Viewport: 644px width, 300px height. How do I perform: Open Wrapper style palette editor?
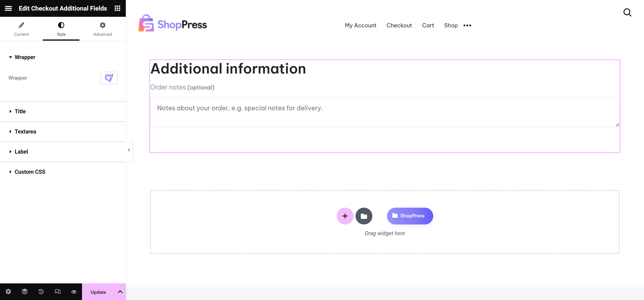109,78
